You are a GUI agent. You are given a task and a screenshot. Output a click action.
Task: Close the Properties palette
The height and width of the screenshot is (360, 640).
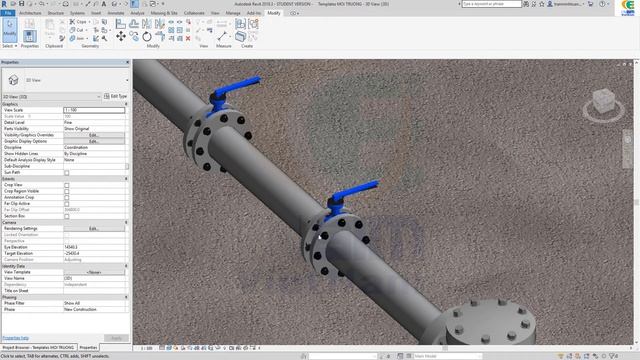(x=127, y=62)
